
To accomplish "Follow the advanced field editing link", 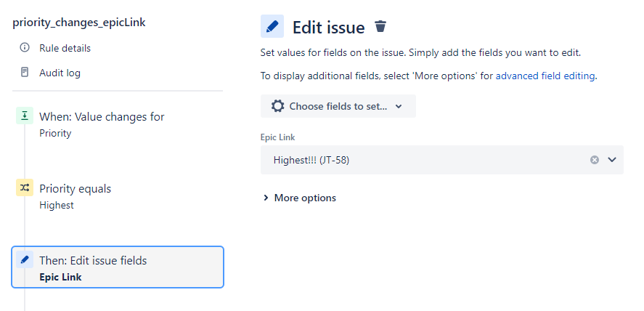I will (545, 76).
